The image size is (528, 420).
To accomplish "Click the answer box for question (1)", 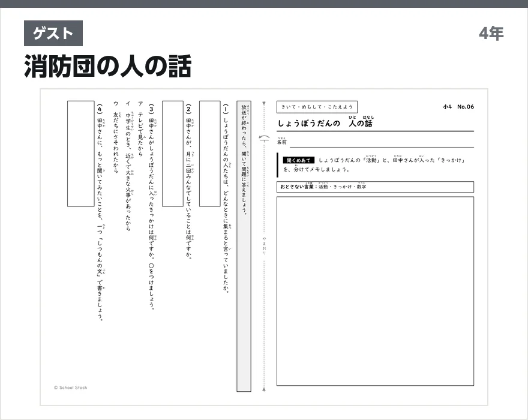I will coord(209,154).
